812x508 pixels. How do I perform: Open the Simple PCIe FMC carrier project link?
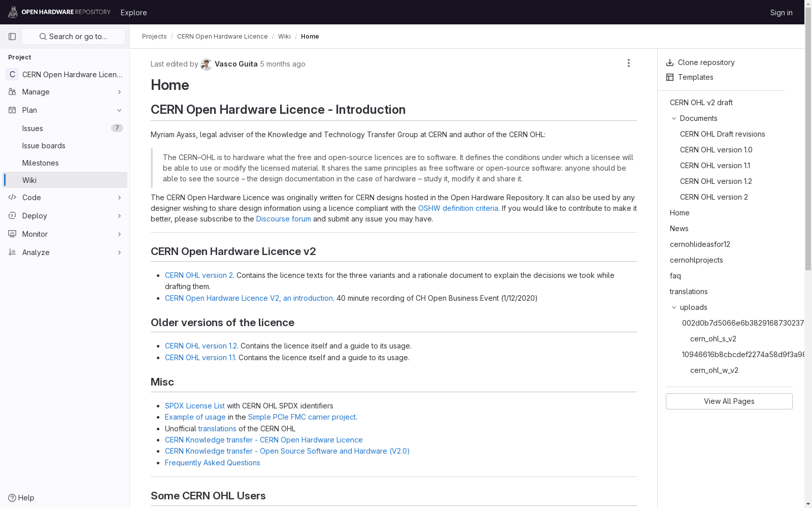[x=302, y=417]
